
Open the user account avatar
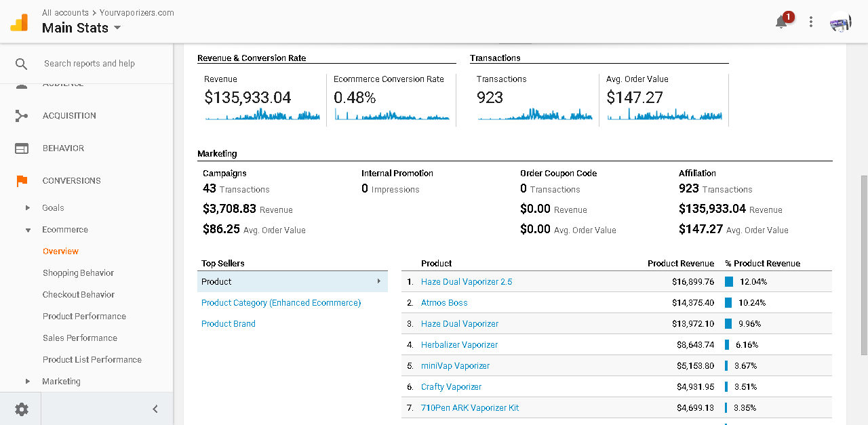[x=841, y=22]
